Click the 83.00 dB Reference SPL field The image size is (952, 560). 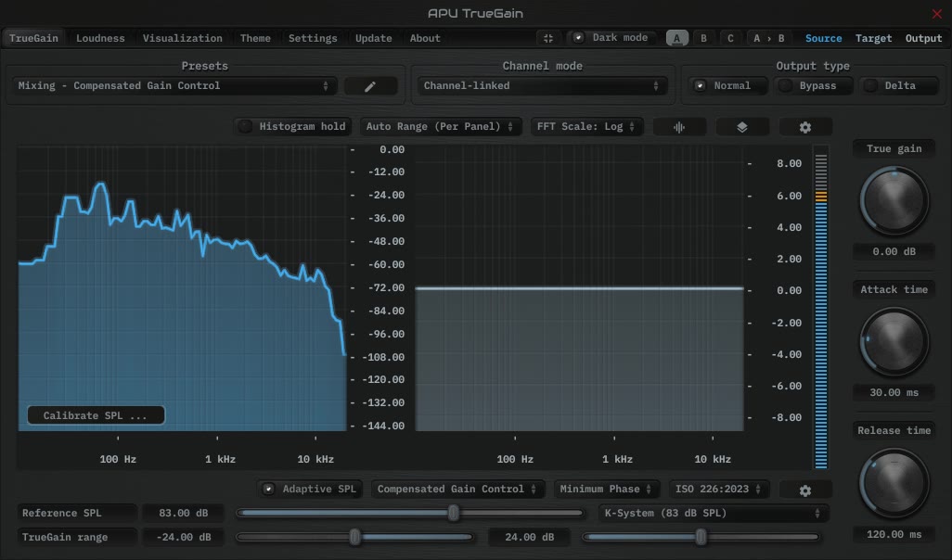coord(183,514)
